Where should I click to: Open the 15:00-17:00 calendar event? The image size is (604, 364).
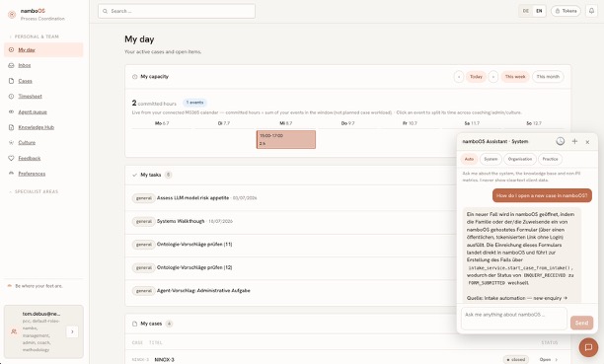tap(286, 139)
